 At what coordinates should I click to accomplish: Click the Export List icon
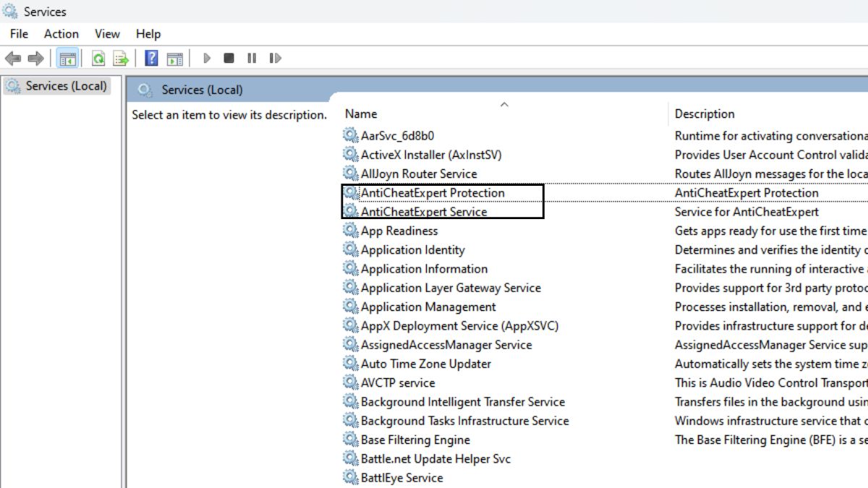[x=121, y=59]
